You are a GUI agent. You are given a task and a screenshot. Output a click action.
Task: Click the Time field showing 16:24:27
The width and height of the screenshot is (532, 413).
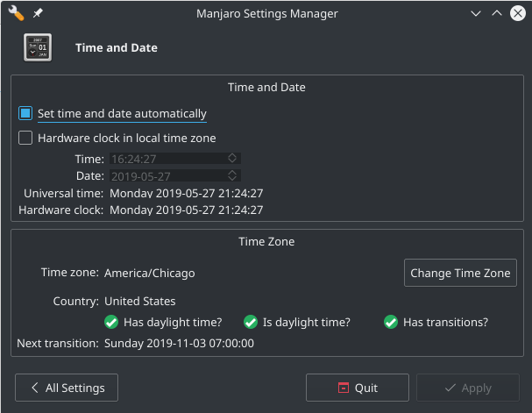pos(175,159)
